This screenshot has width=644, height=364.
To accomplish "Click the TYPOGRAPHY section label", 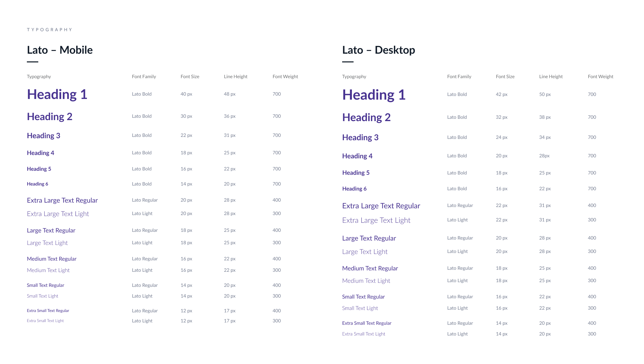I will [x=49, y=30].
